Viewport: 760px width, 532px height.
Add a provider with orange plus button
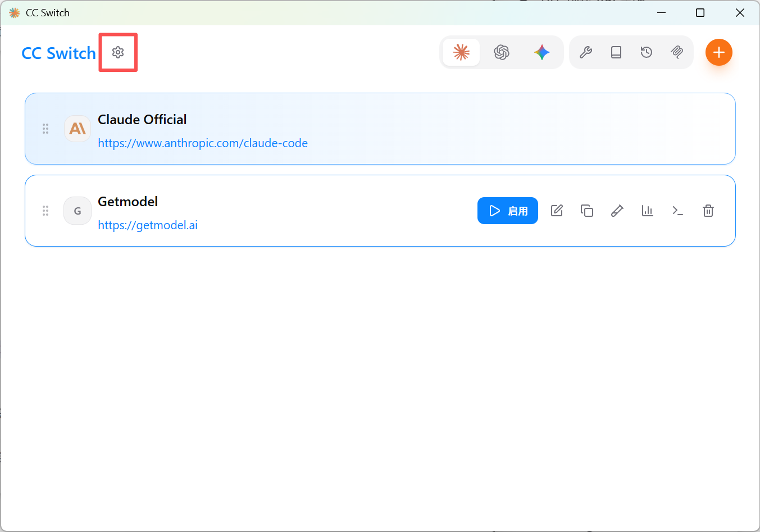[x=719, y=52]
